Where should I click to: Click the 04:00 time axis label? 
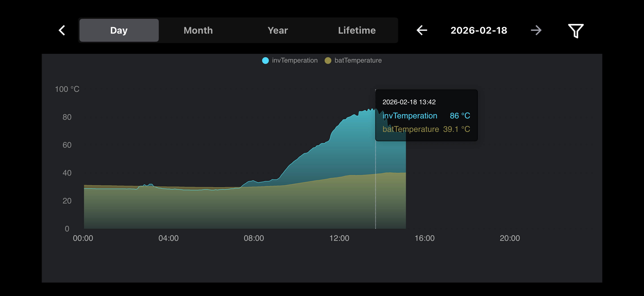168,238
